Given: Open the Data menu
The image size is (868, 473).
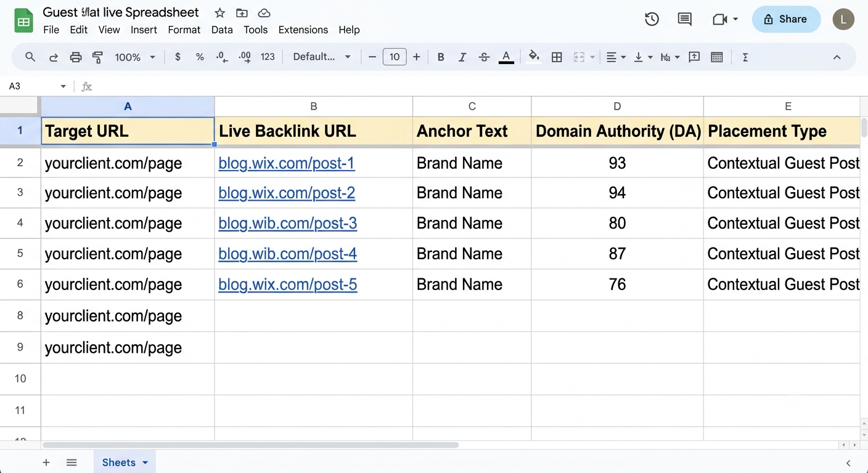Looking at the screenshot, I should coord(222,30).
